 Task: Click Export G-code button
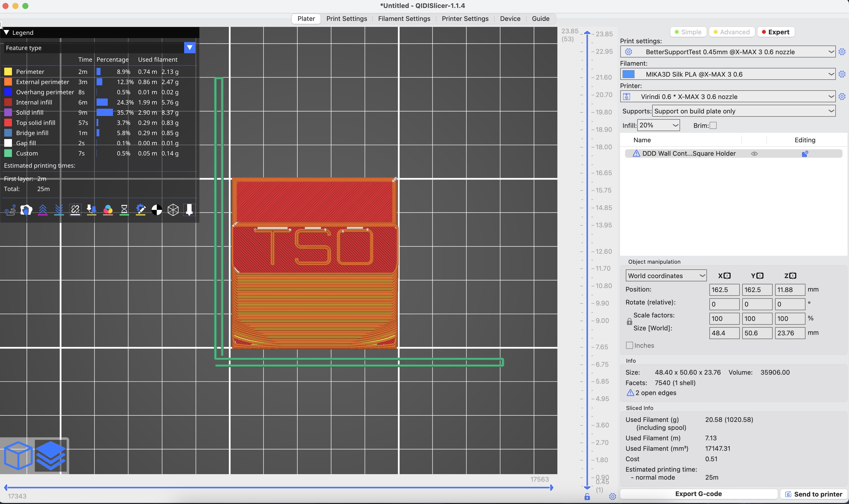coord(698,494)
